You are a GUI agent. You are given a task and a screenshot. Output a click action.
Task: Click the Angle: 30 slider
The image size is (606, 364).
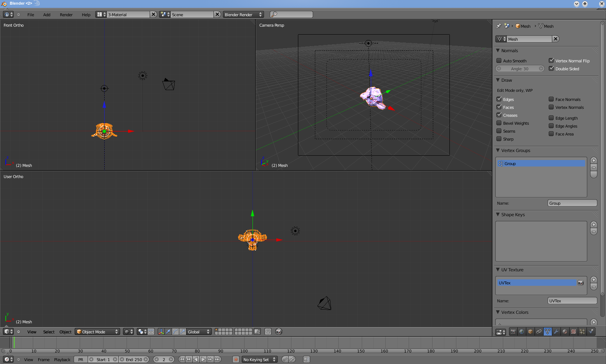click(520, 68)
